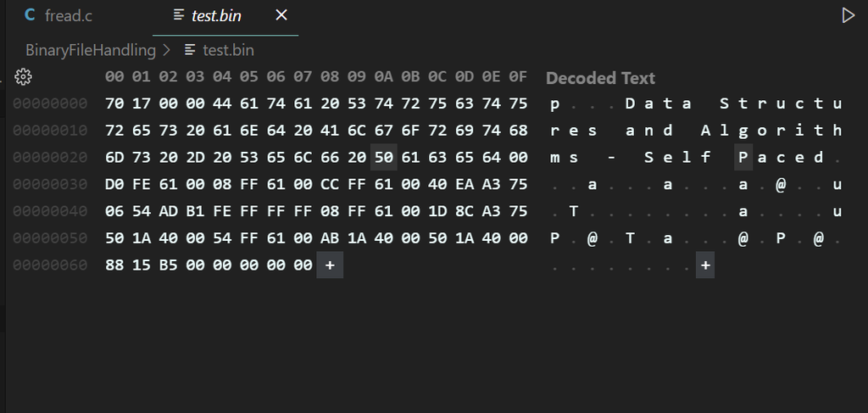Image resolution: width=868 pixels, height=413 pixels.
Task: Select first byte 70 at offset 00000000
Action: pyautogui.click(x=114, y=103)
